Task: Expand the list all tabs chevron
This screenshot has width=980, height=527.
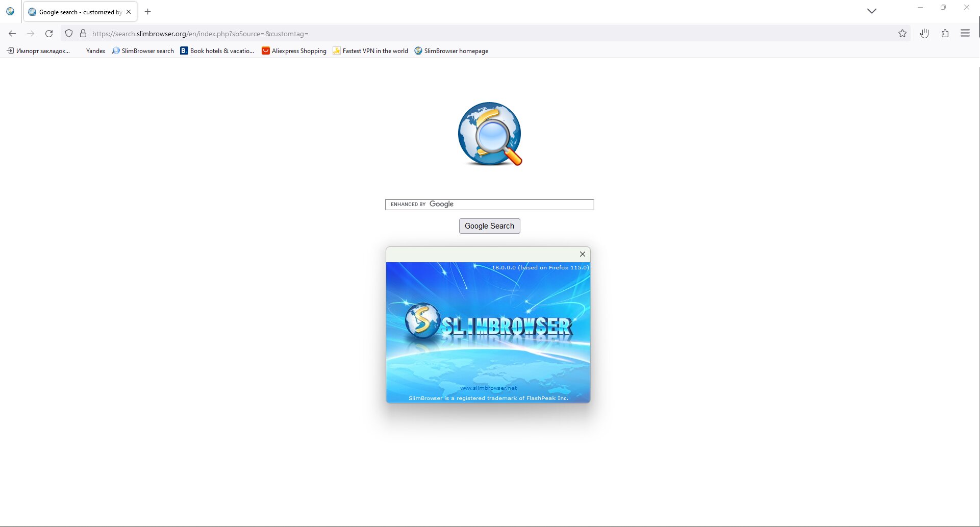Action: coord(872,11)
